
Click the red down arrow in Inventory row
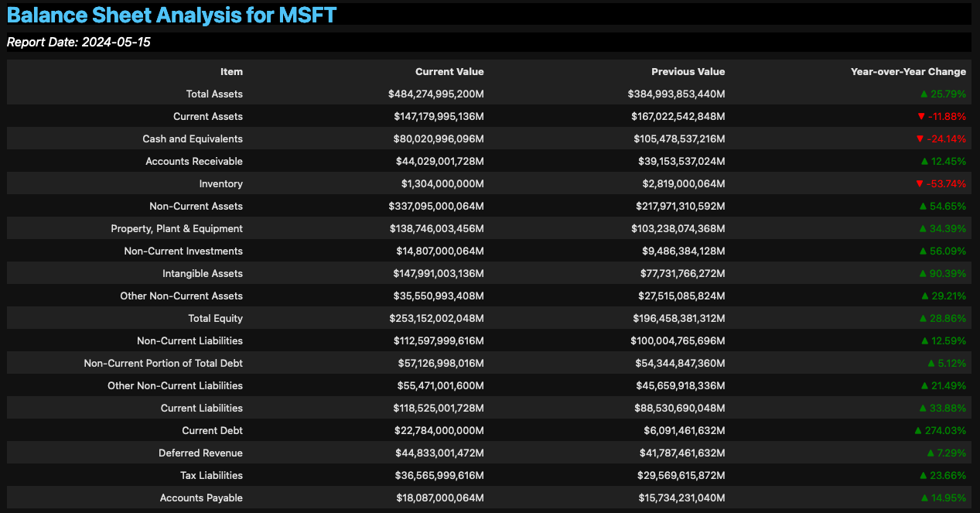(x=920, y=184)
